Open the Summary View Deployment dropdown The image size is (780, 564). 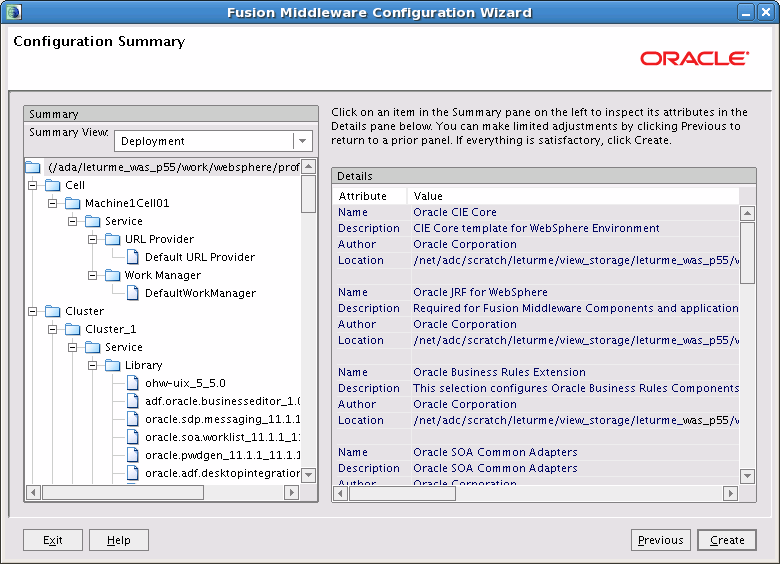click(x=302, y=141)
